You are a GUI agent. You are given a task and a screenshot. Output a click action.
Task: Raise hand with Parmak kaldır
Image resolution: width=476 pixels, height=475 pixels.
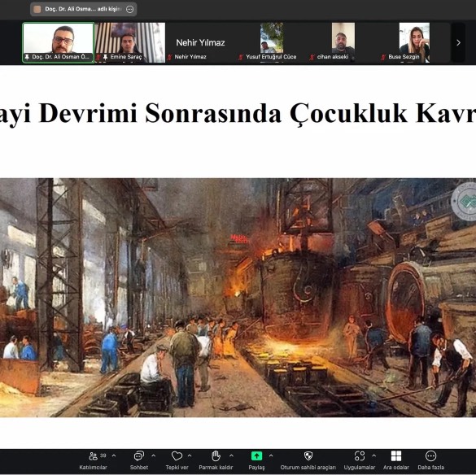point(216,460)
